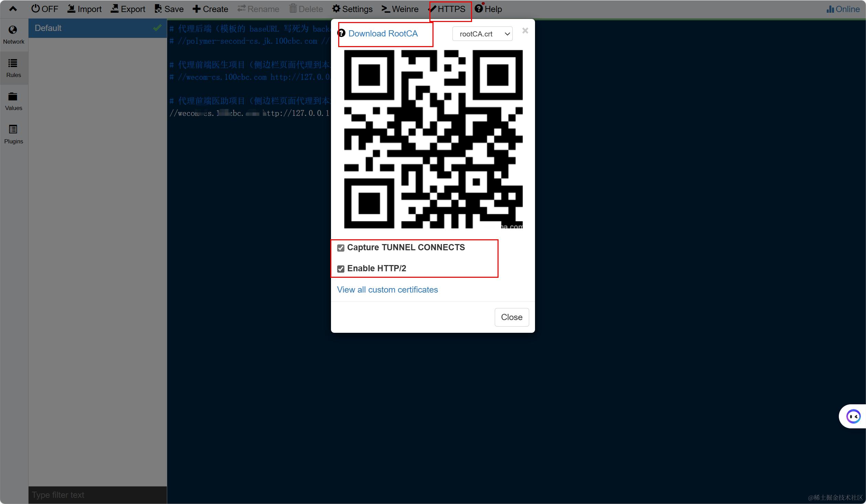
Task: Toggle Enable HTTP/2 checkbox
Action: pos(341,269)
